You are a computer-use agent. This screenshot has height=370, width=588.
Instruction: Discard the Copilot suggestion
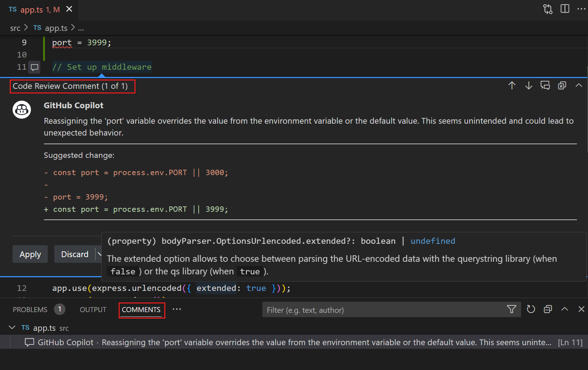click(x=74, y=254)
